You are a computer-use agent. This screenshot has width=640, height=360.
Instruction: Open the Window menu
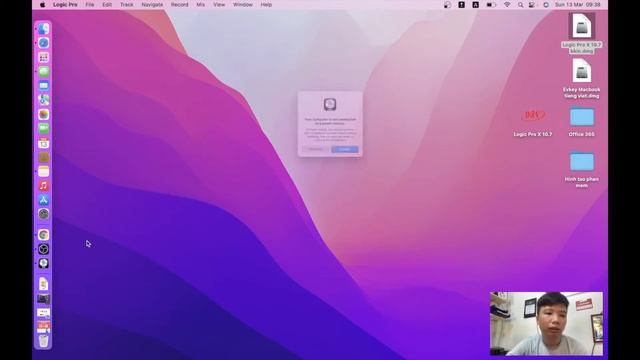click(242, 5)
